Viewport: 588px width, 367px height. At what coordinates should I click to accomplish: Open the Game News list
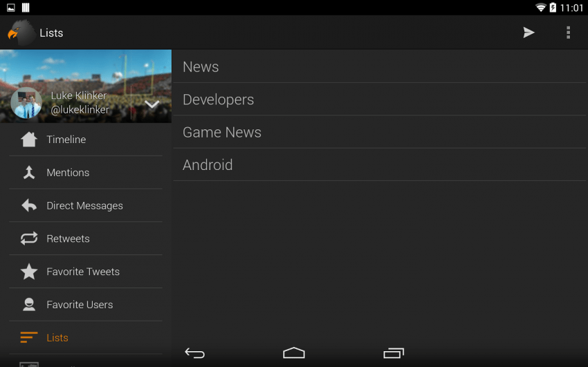pos(380,132)
